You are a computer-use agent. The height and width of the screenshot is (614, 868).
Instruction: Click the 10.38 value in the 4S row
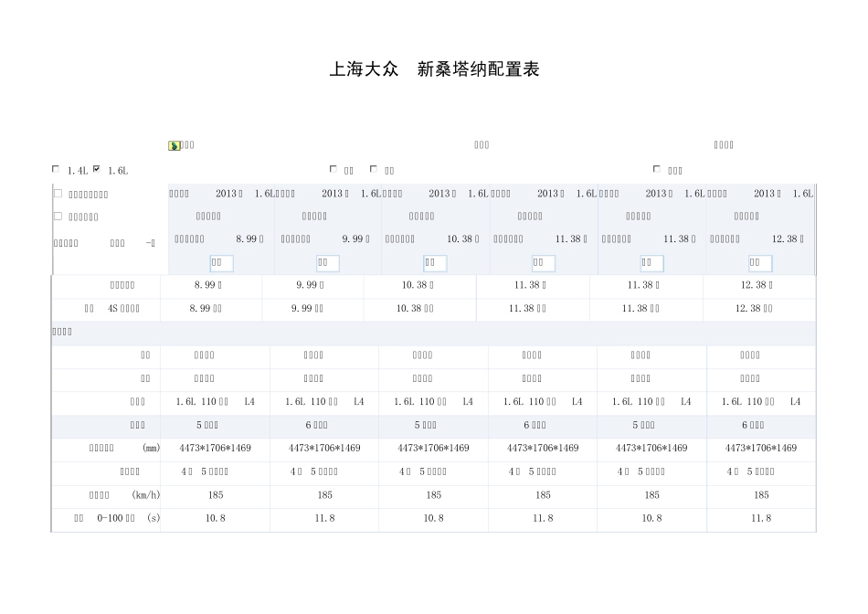[415, 309]
